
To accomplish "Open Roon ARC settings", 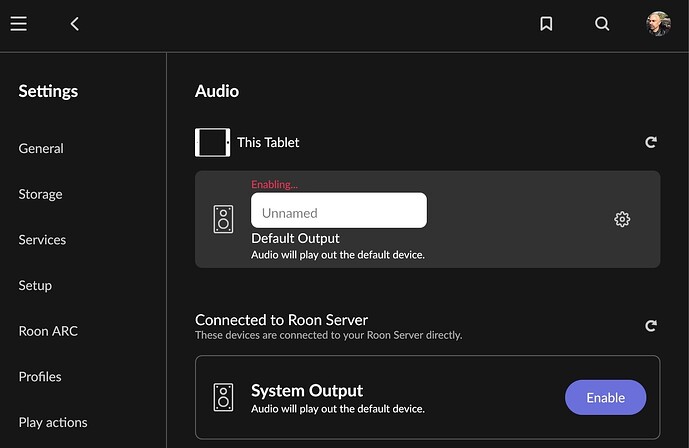I will [x=48, y=331].
